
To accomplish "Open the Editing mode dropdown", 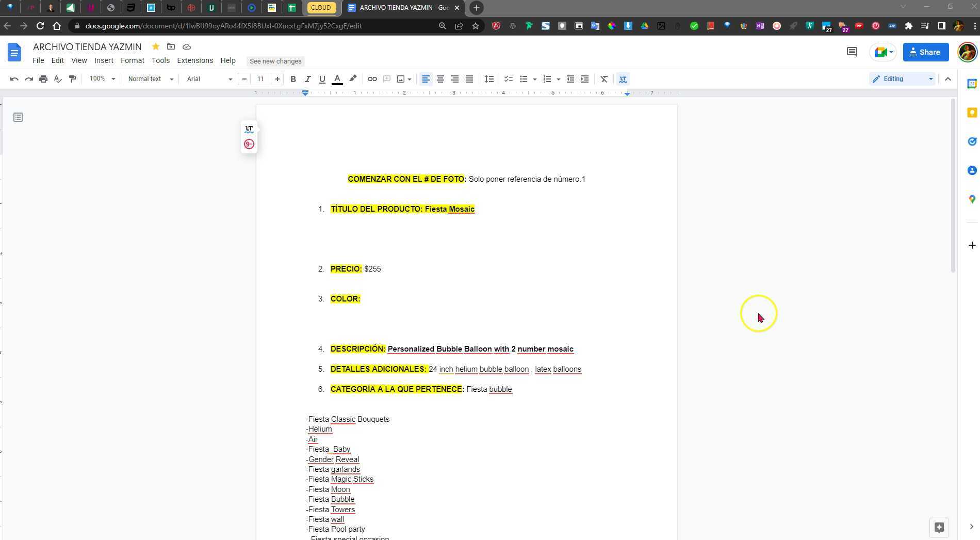I will click(903, 79).
